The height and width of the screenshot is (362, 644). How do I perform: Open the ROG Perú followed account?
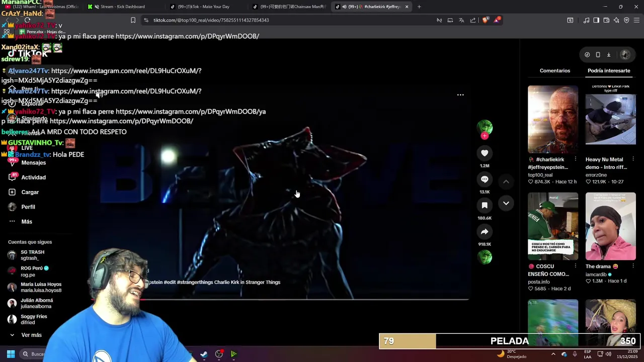[34, 271]
